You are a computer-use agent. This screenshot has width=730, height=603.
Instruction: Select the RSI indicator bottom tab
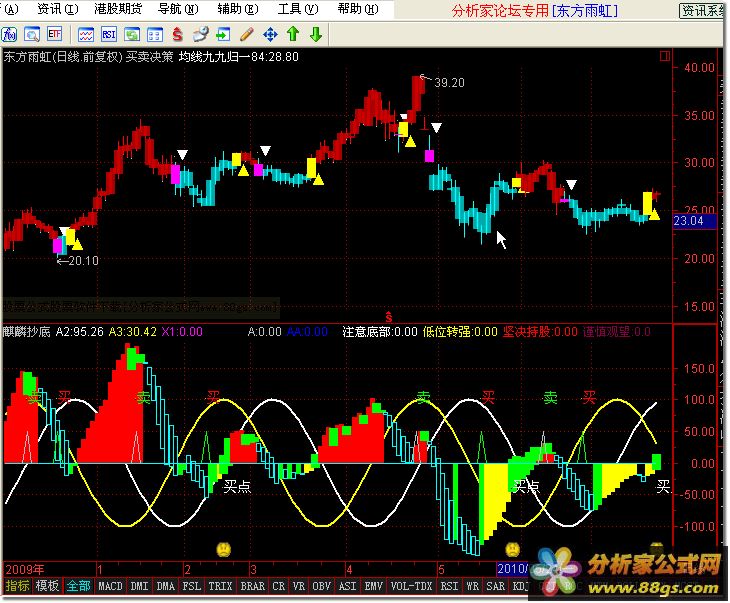449,586
